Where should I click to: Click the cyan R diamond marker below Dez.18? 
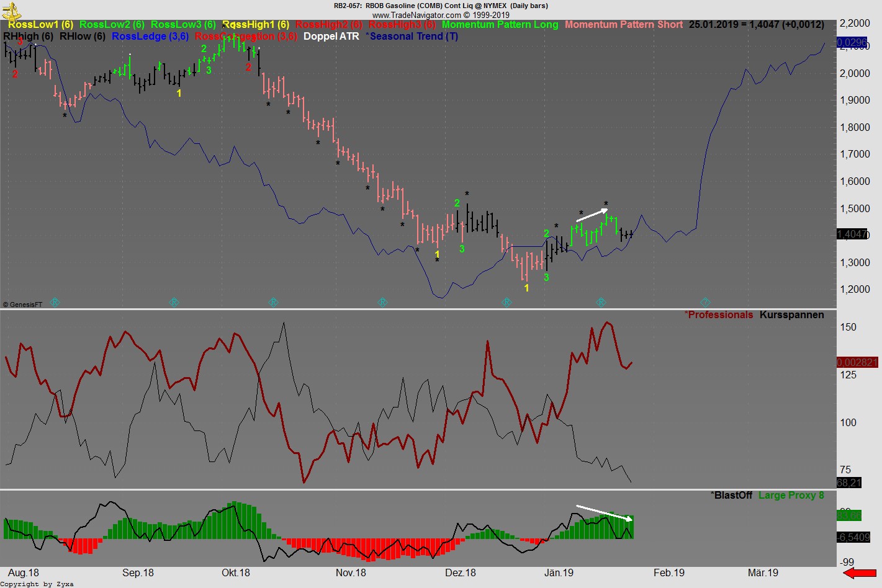(507, 302)
